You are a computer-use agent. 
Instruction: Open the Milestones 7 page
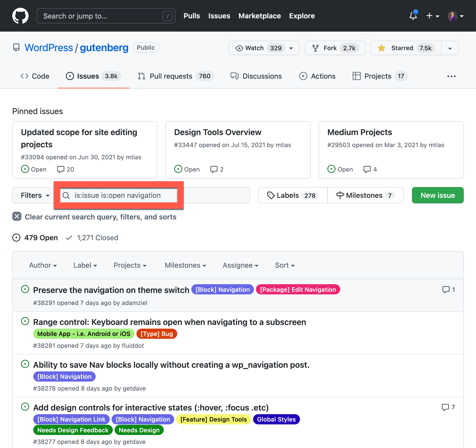[365, 195]
